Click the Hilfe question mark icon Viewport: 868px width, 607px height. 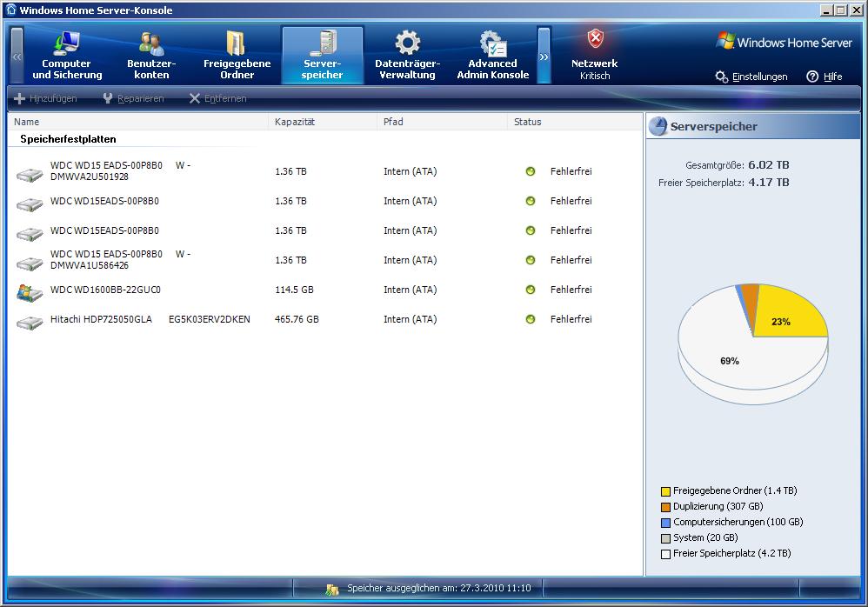pos(812,77)
